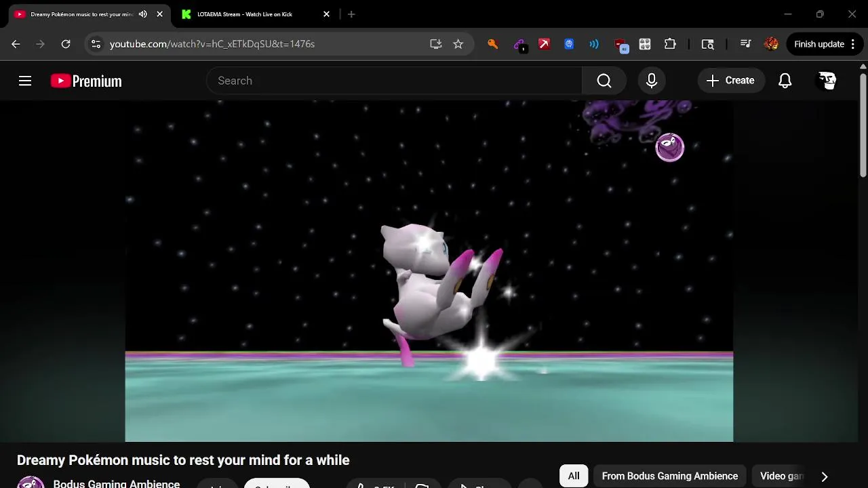This screenshot has width=868, height=488.
Task: Open the Chrome three-dot menu
Action: point(853,44)
